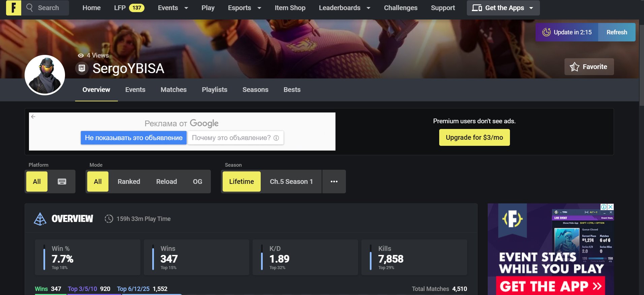Open the LFP section
This screenshot has height=295, width=644.
(x=120, y=8)
